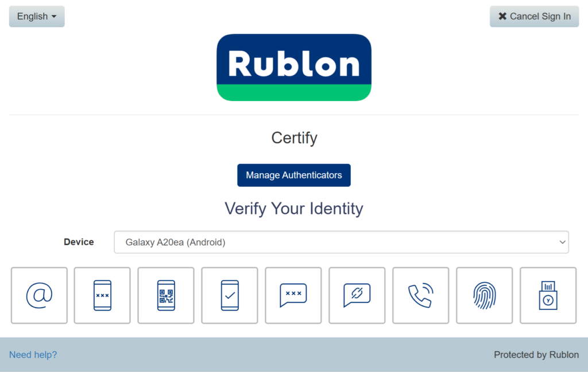Click the Device field label
Screen dimensions: 588x372
pos(79,242)
